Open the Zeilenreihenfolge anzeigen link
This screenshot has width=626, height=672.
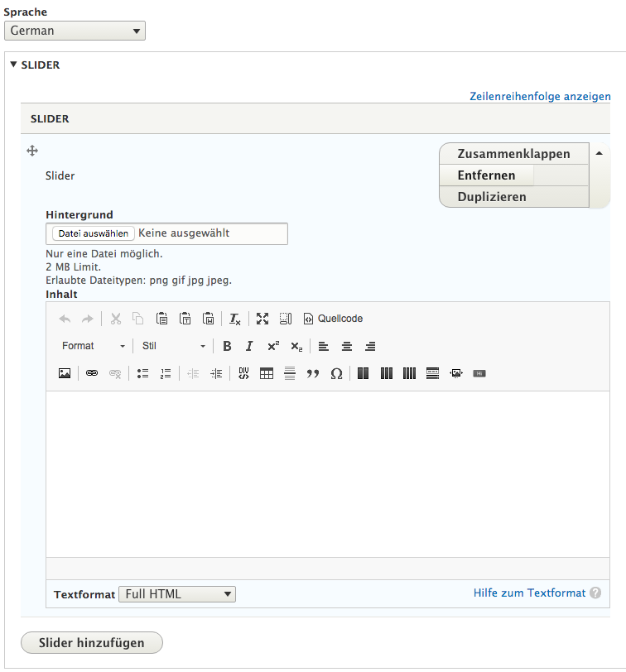[x=540, y=97]
